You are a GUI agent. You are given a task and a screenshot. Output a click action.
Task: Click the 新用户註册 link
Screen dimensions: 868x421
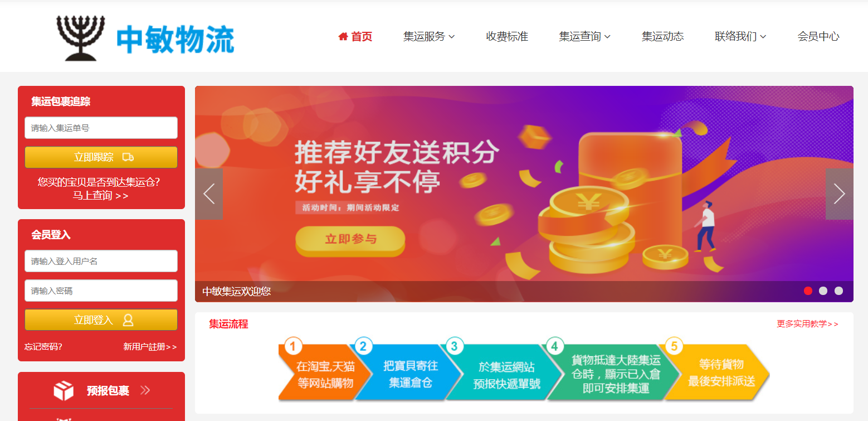click(150, 347)
